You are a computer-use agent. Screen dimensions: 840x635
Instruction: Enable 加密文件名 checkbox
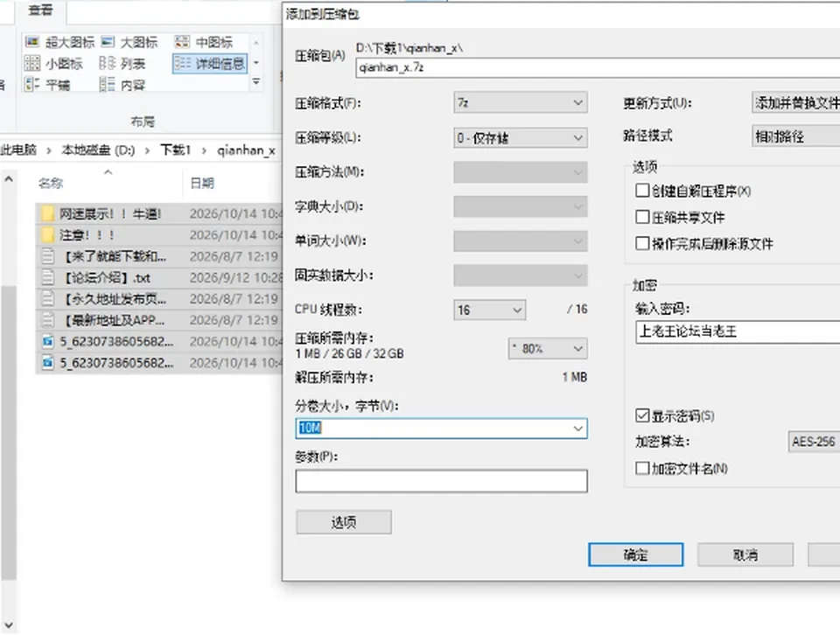[642, 469]
